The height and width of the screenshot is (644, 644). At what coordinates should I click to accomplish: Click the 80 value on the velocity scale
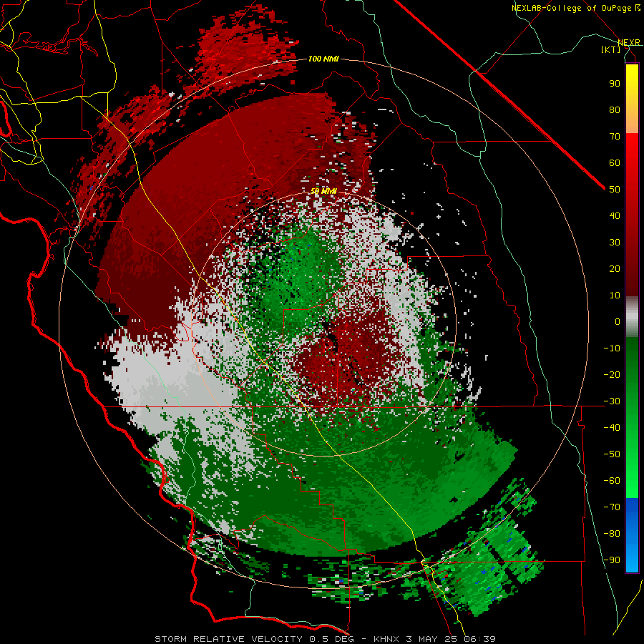pyautogui.click(x=615, y=109)
